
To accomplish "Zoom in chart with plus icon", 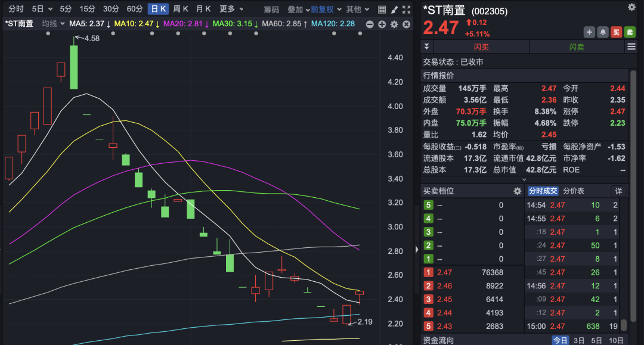I will pyautogui.click(x=382, y=24).
